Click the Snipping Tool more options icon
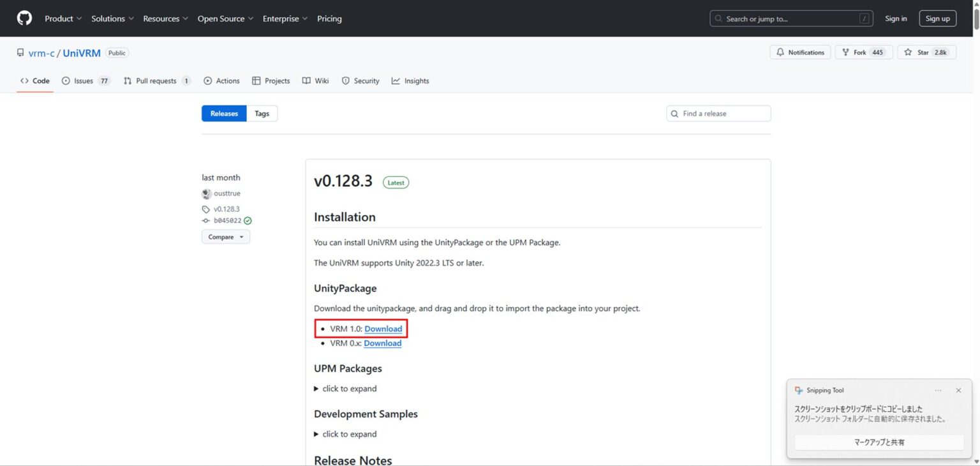This screenshot has height=466, width=980. coord(938,390)
